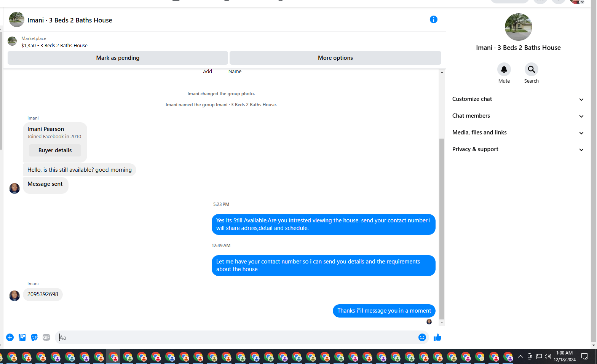The image size is (597, 364).
Task: Click the 5:23 PM timestamp
Action: tap(221, 204)
